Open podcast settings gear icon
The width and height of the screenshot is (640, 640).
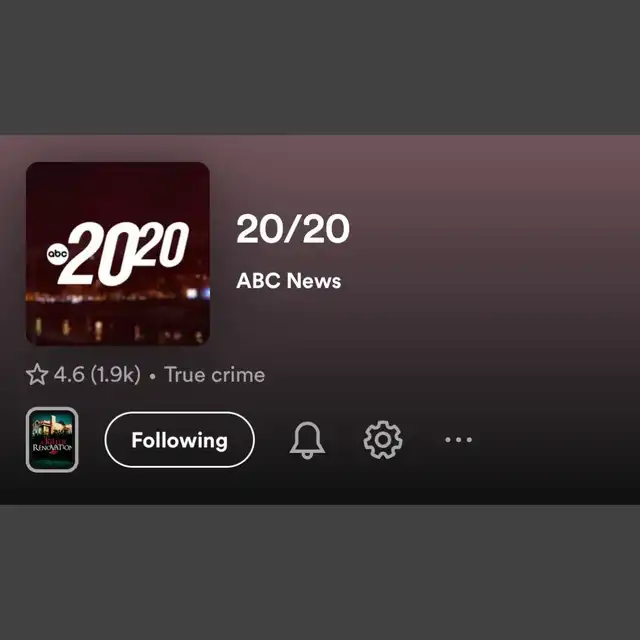click(383, 440)
